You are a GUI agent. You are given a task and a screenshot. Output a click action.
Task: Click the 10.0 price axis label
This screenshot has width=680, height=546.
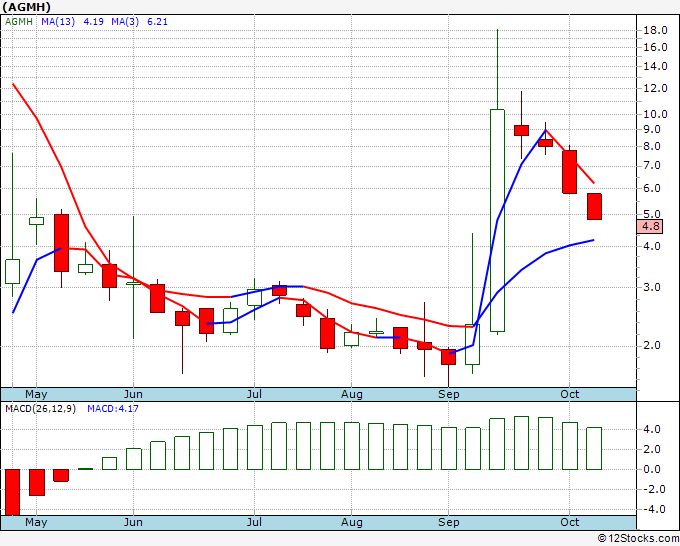pos(656,114)
